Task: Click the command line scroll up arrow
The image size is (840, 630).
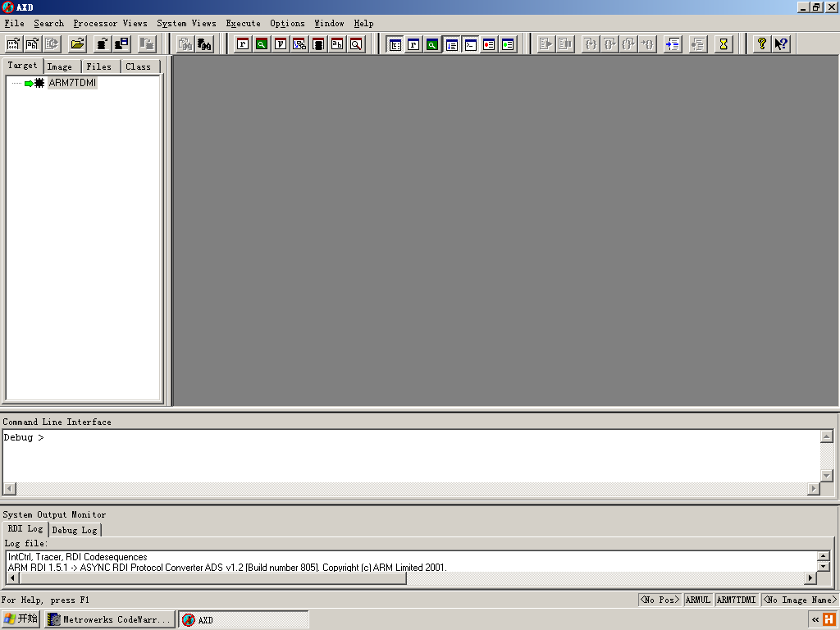Action: point(827,436)
